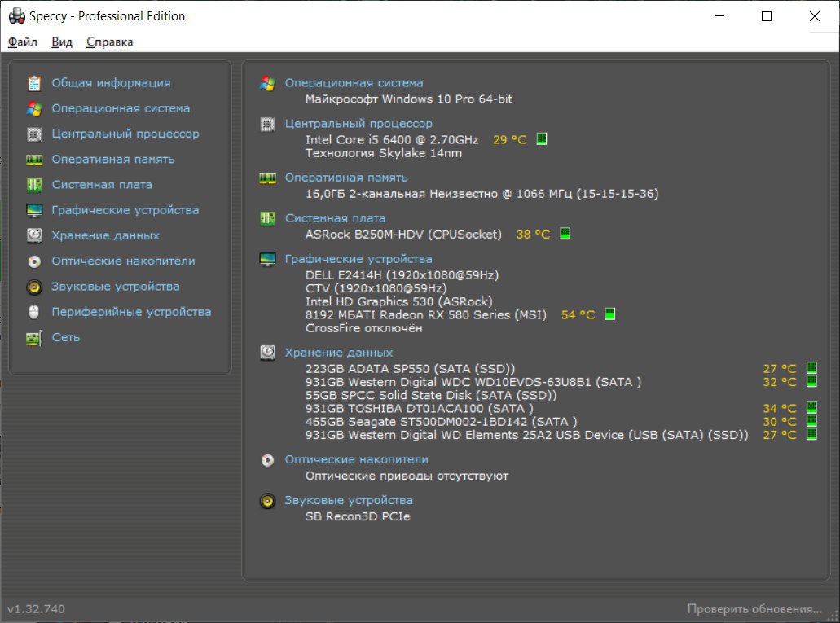
Task: Click the CPU icon in the summary panel
Action: (x=267, y=125)
